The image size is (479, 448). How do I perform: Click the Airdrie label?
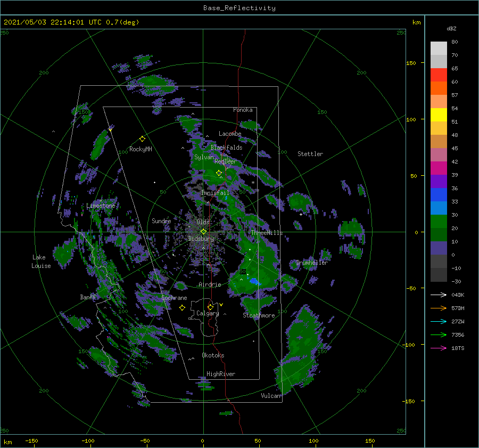(210, 284)
